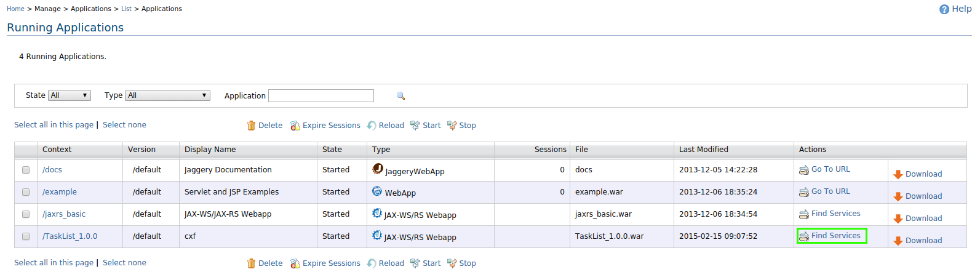The image size is (980, 277).
Task: Click the top Delete trash icon
Action: 251,126
